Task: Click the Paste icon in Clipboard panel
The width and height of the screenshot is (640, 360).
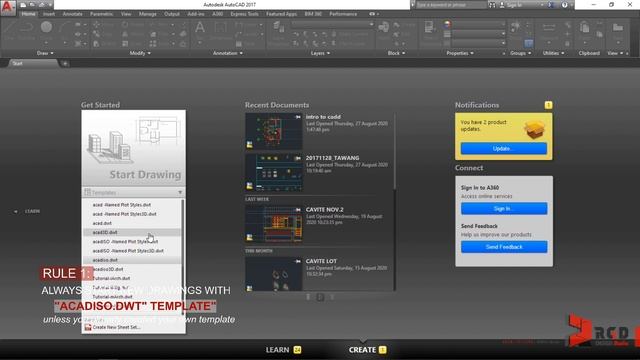Action: point(584,28)
